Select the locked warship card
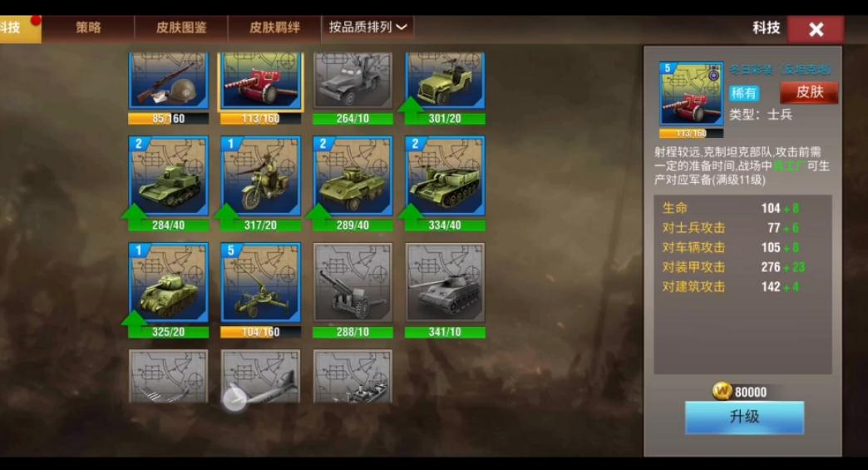The width and height of the screenshot is (868, 470). click(x=353, y=377)
